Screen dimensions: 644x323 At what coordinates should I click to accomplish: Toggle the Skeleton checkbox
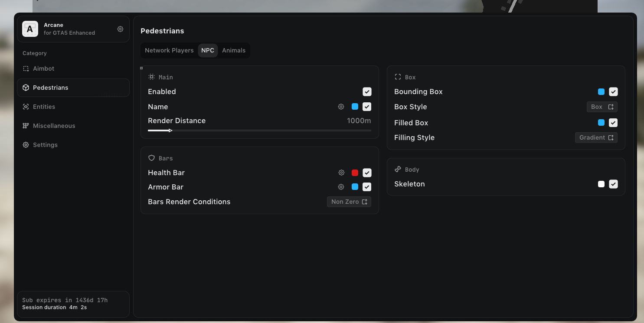click(x=613, y=184)
